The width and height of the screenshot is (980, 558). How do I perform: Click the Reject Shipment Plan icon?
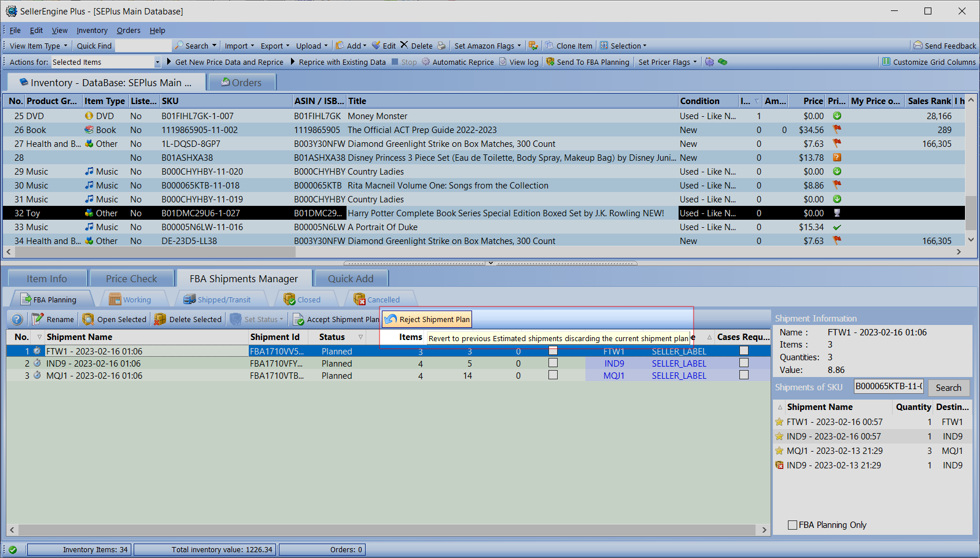click(x=392, y=319)
